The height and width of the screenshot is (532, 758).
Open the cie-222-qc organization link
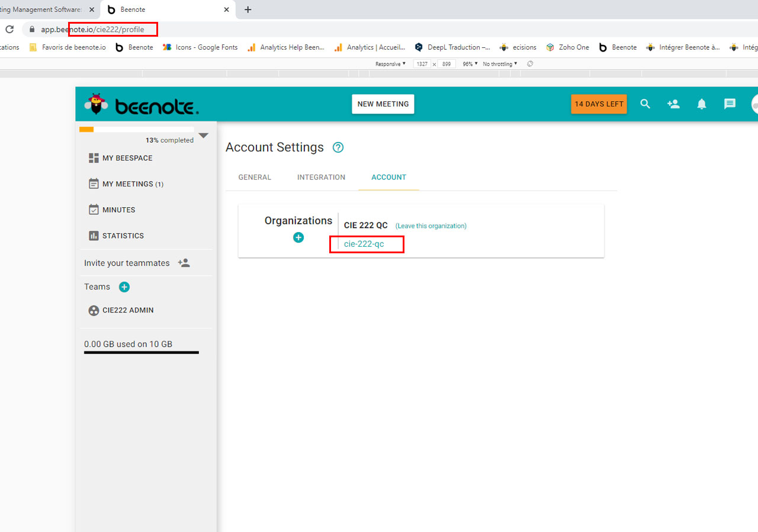364,244
